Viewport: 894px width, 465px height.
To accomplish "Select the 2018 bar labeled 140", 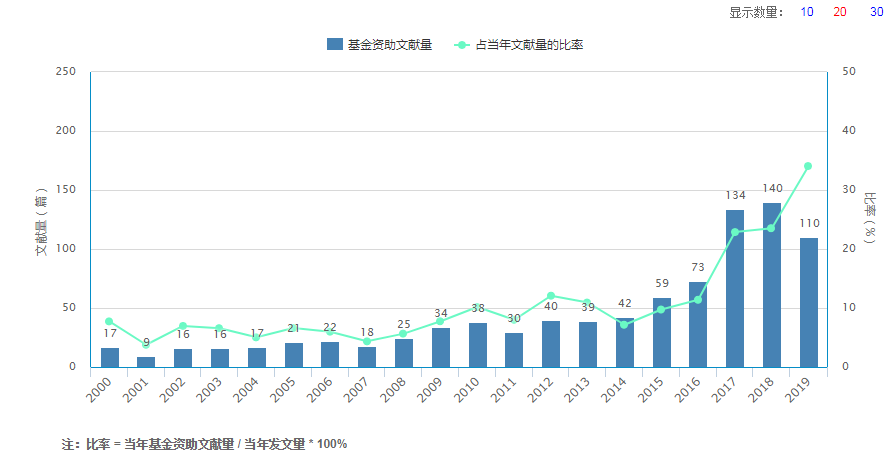I will [x=771, y=285].
